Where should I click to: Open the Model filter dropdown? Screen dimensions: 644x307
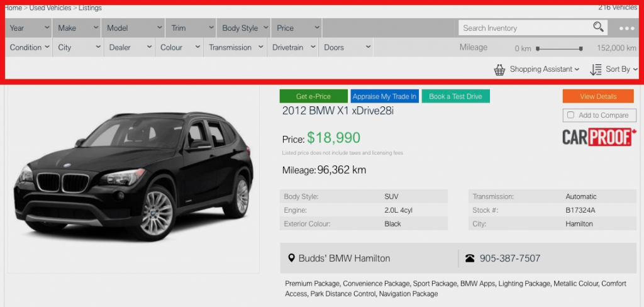pyautogui.click(x=133, y=28)
